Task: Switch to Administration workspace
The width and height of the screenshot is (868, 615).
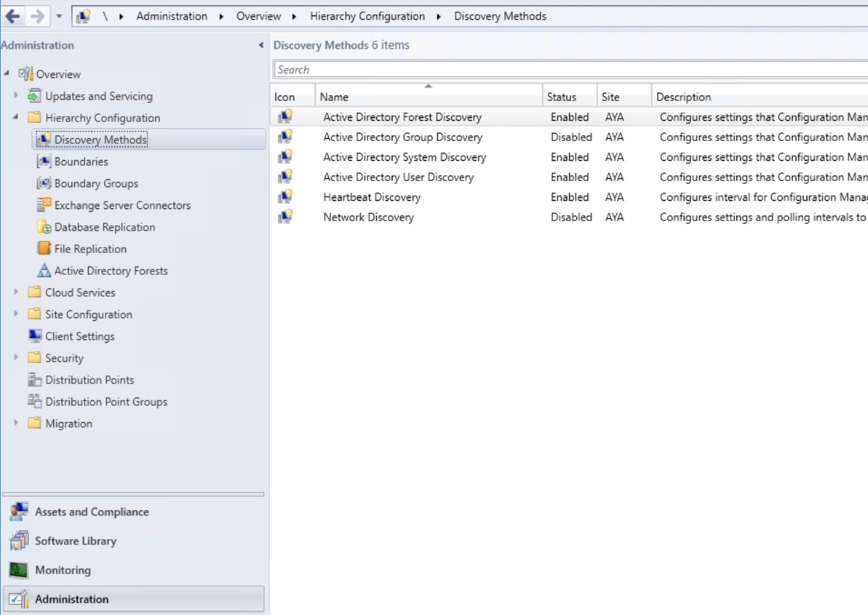Action: click(133, 599)
